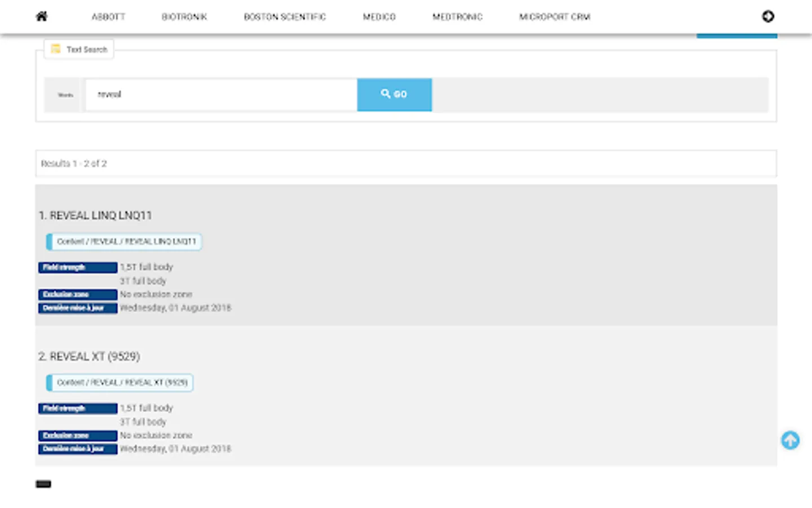Click Dernière mise à jour label of REVEAL LINQ LNQ11
This screenshot has width=812, height=508.
tap(78, 308)
